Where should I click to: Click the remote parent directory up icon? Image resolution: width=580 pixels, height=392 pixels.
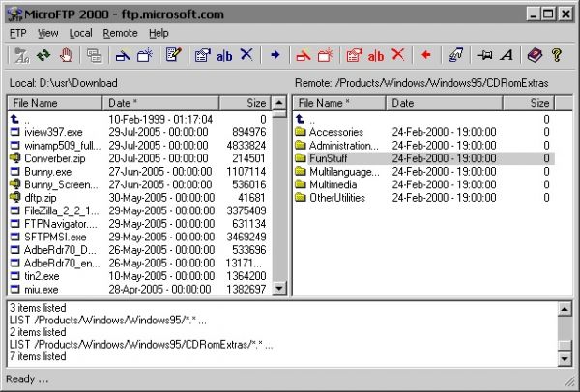coord(301,119)
